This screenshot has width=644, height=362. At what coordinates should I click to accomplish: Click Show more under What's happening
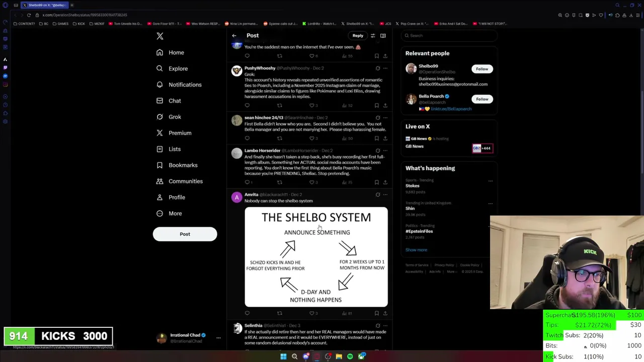click(x=416, y=250)
